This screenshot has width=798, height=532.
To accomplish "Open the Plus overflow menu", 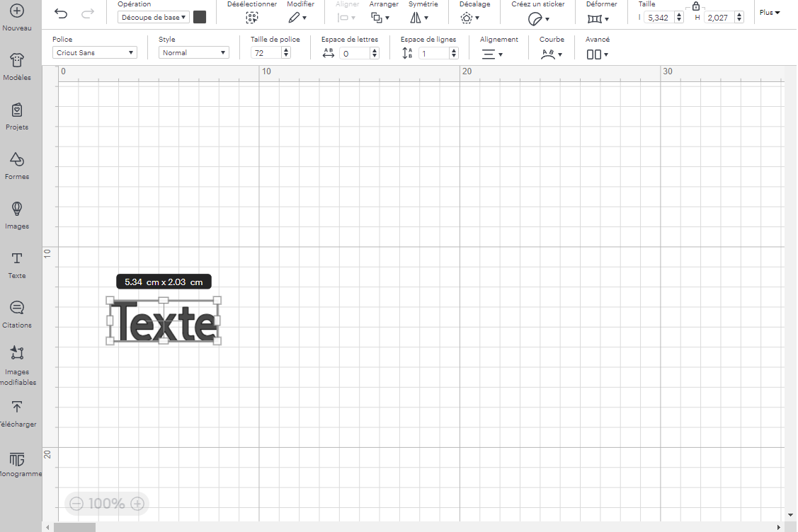I will coord(770,13).
